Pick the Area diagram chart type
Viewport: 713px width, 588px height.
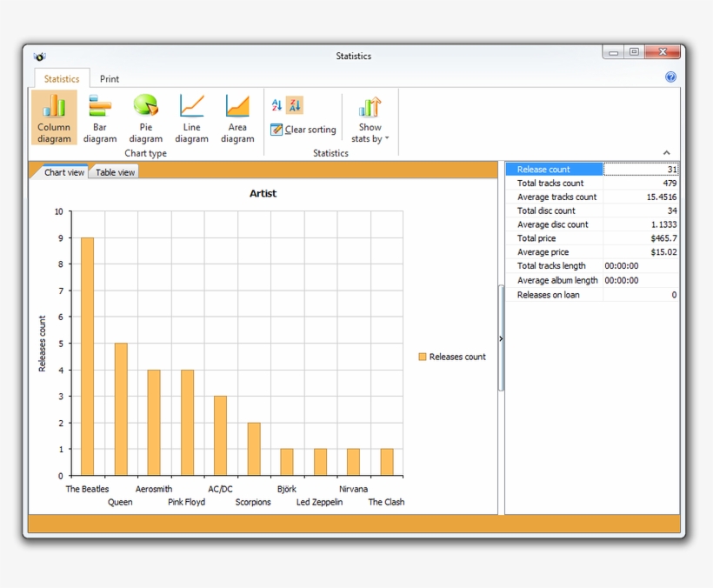point(237,117)
